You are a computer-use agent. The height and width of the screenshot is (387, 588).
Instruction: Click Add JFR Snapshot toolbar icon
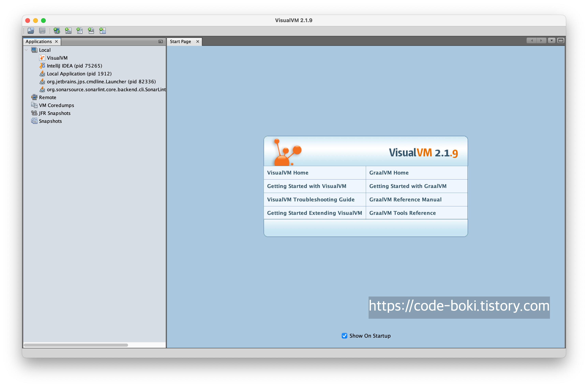click(x=91, y=31)
